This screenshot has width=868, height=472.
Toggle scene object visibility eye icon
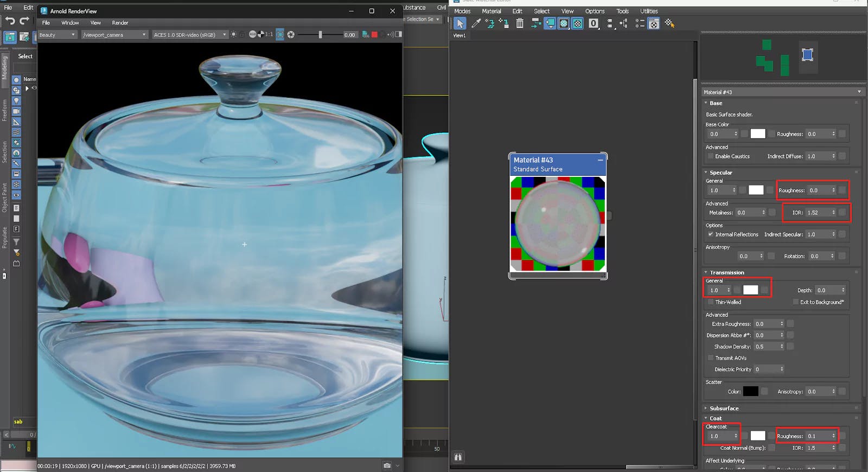point(34,88)
